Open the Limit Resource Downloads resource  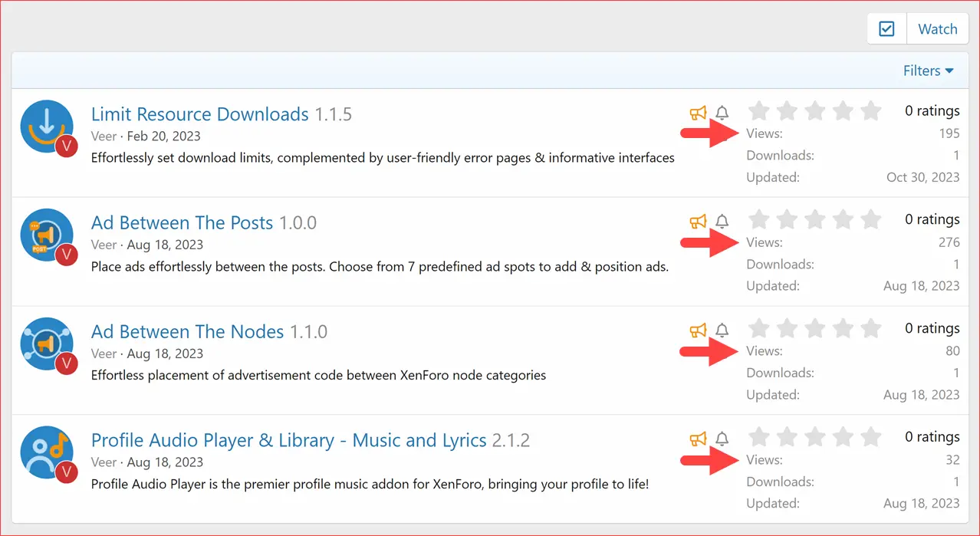tap(200, 113)
